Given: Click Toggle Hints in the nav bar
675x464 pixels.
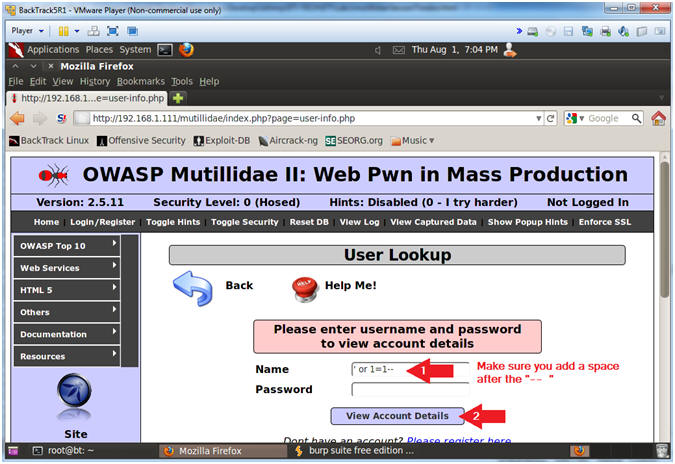Looking at the screenshot, I should (173, 222).
